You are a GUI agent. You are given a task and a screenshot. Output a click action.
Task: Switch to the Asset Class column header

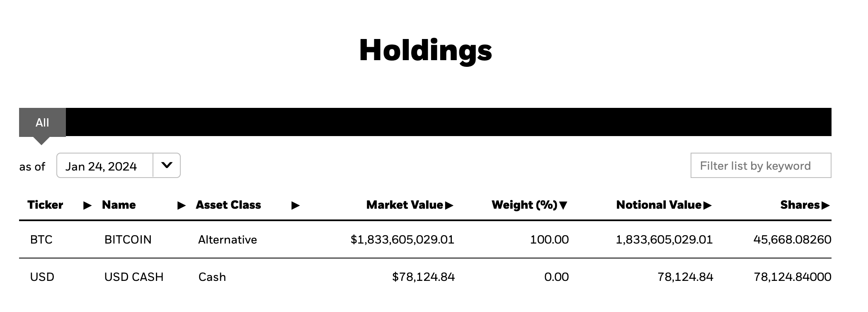click(x=228, y=205)
